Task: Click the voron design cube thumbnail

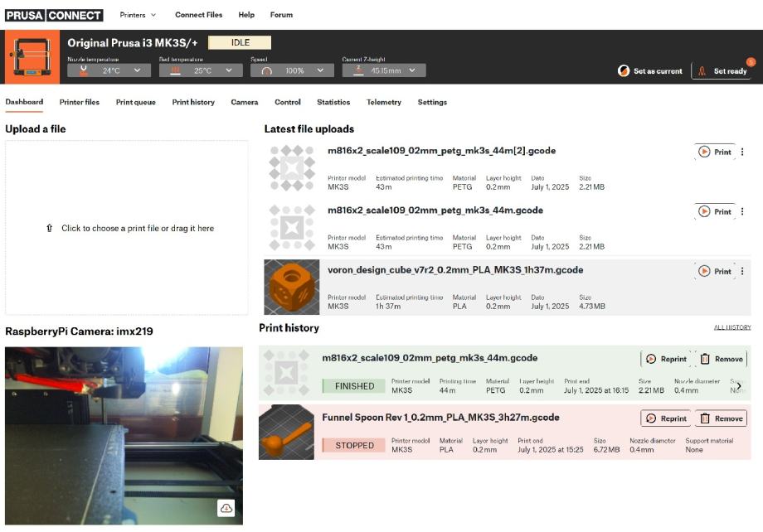Action: tap(292, 287)
